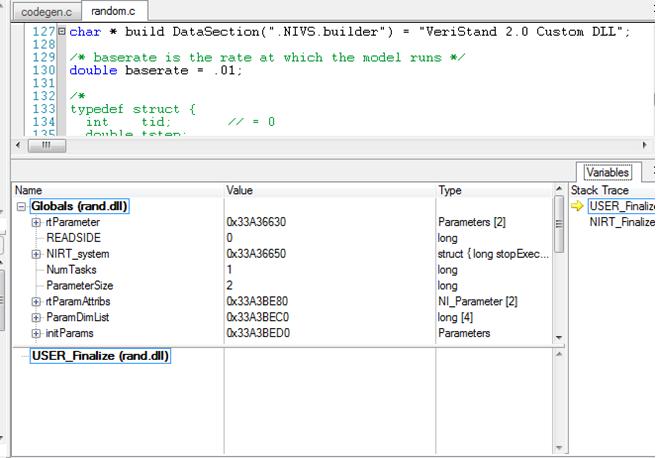Select the USER_Finalize (rand.dll) locals row
Screen dimensions: 658x458
100,356
